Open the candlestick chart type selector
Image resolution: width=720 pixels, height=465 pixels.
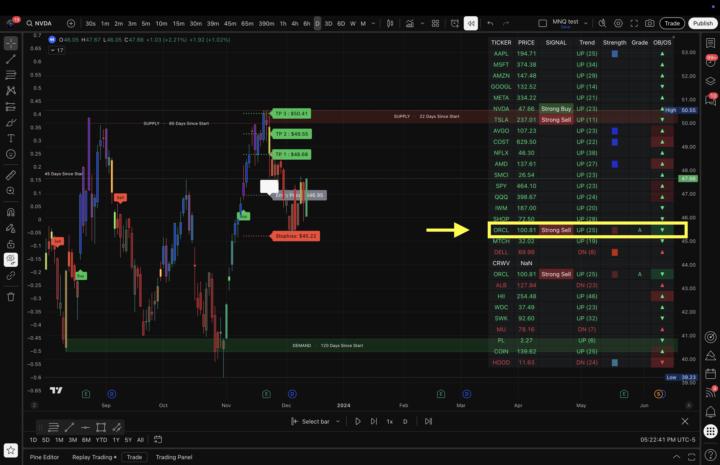click(390, 23)
